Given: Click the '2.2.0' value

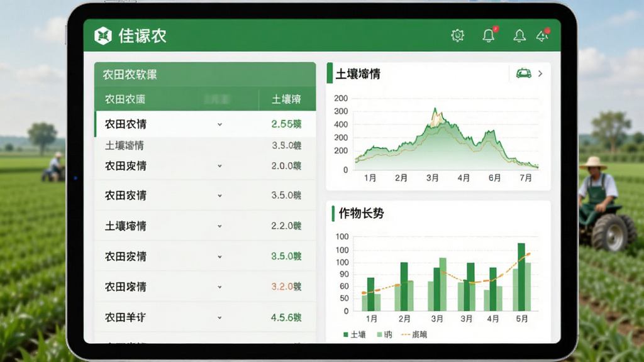Looking at the screenshot, I should point(286,226).
